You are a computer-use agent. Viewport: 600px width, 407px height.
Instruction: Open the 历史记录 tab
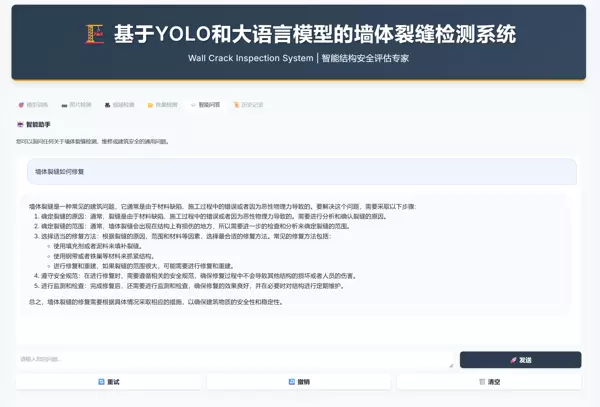[249, 104]
